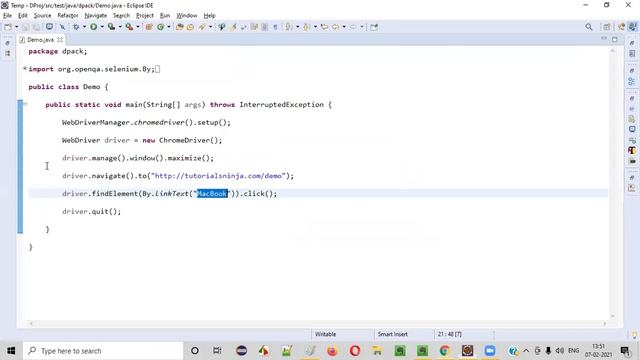
Task: Click the Back navigation arrow
Action: (x=336, y=27)
